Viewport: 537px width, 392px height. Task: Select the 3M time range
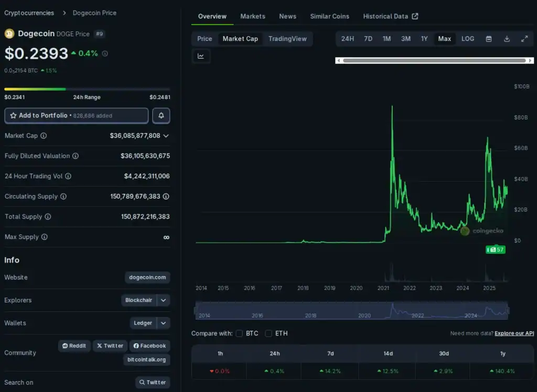coord(406,39)
